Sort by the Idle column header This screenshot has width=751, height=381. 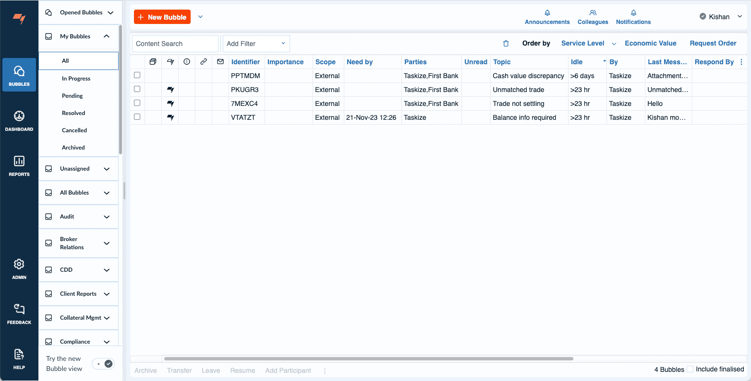[577, 62]
